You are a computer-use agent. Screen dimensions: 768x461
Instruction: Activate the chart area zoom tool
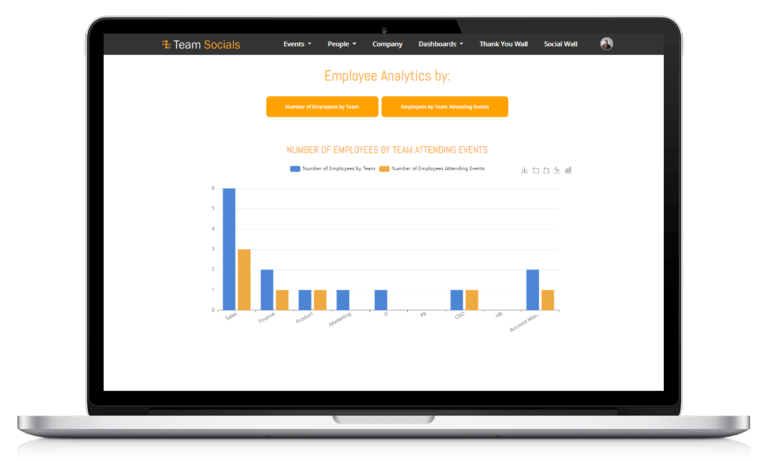[x=535, y=170]
